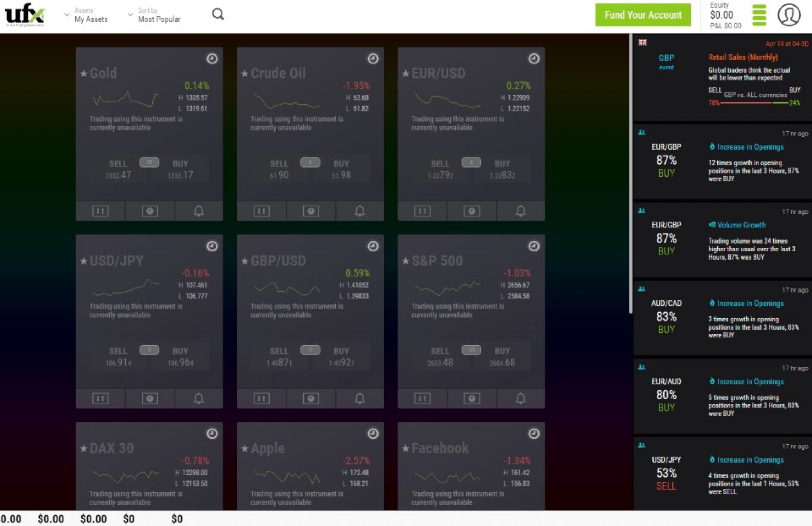812x526 pixels.
Task: Click the news panel vertical scrollbar
Action: (630, 174)
